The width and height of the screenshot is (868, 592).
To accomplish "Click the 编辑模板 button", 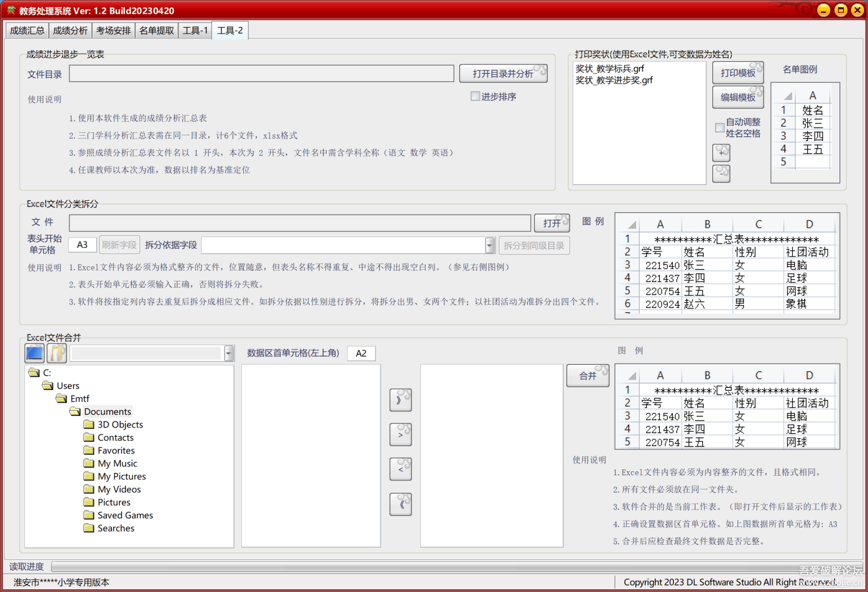I will (x=738, y=97).
